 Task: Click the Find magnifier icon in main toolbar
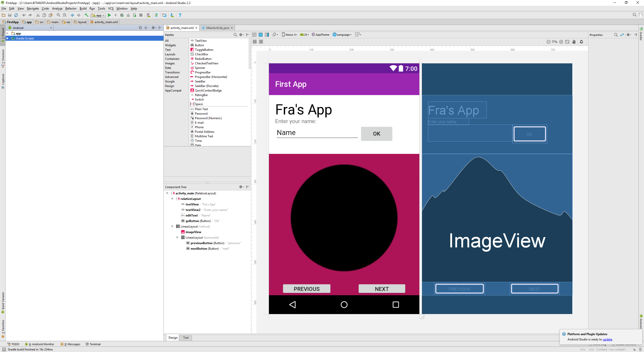click(58, 15)
